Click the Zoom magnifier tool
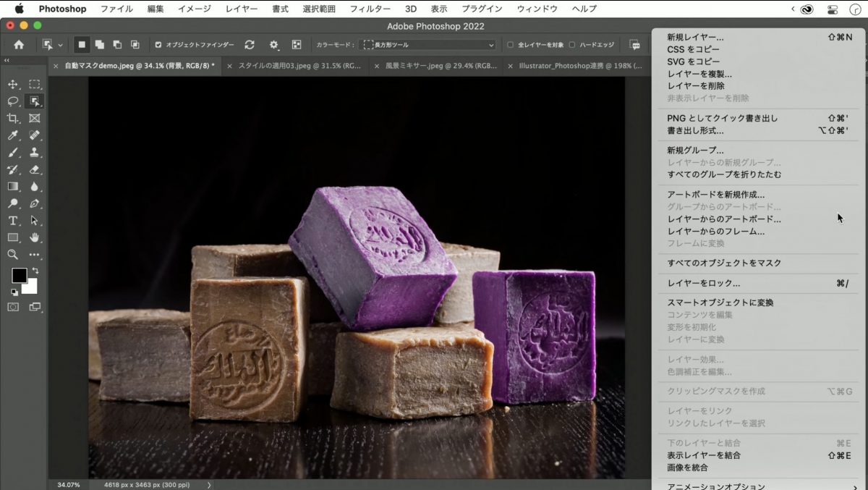 pyautogui.click(x=13, y=255)
